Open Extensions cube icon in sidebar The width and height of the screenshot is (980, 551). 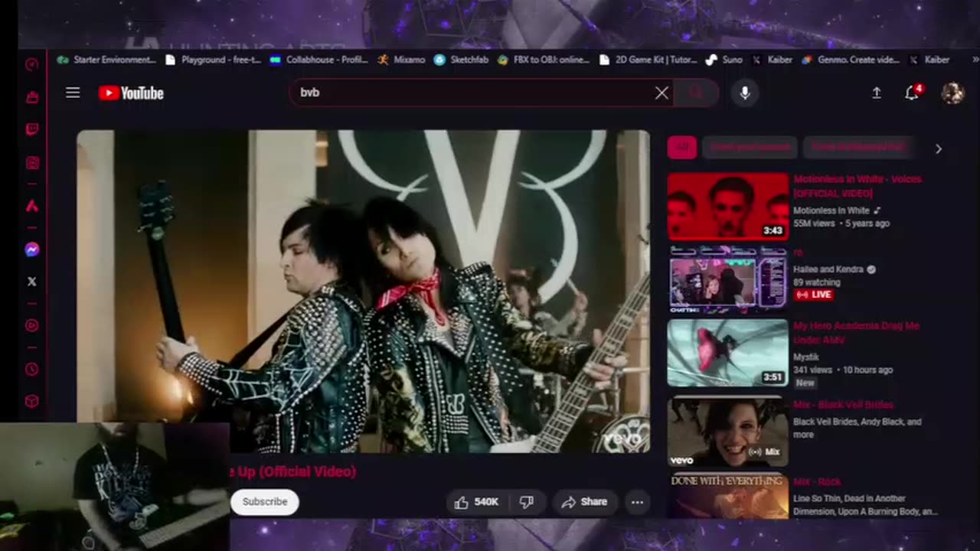[x=31, y=401]
